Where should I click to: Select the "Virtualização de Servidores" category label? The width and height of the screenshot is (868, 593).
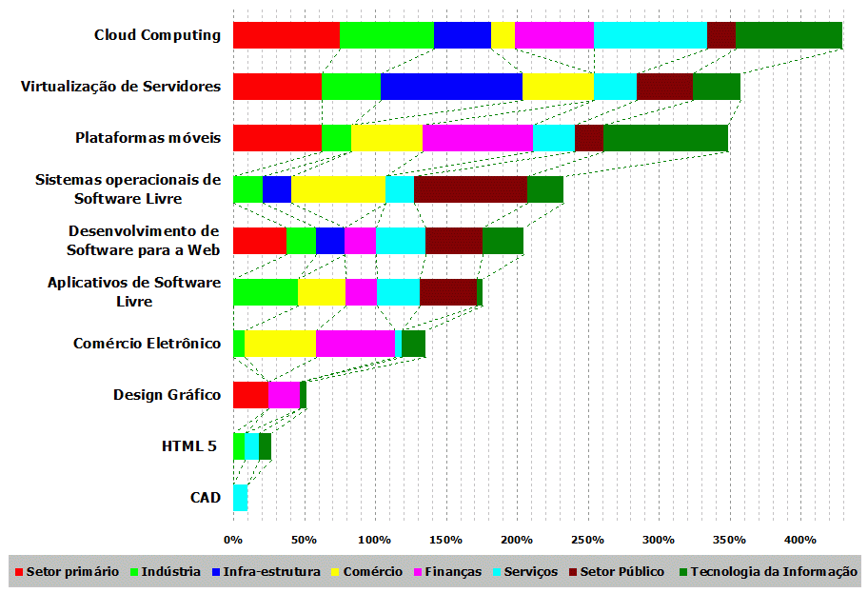tap(121, 87)
